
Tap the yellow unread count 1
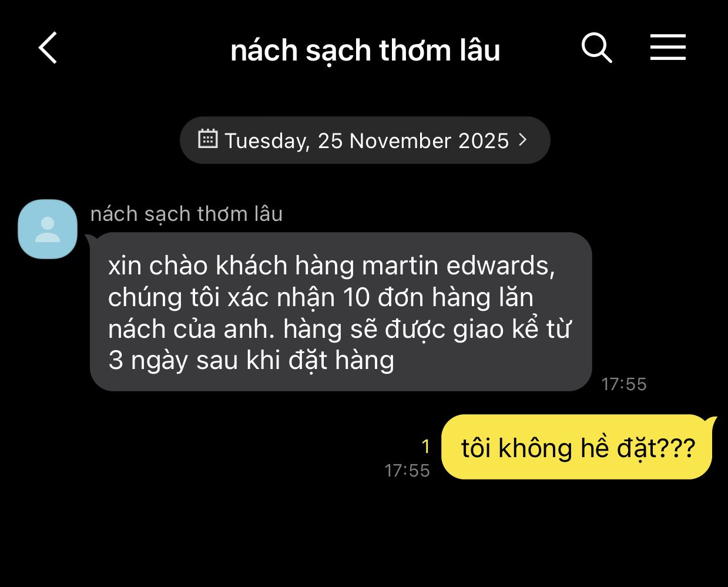point(426,447)
